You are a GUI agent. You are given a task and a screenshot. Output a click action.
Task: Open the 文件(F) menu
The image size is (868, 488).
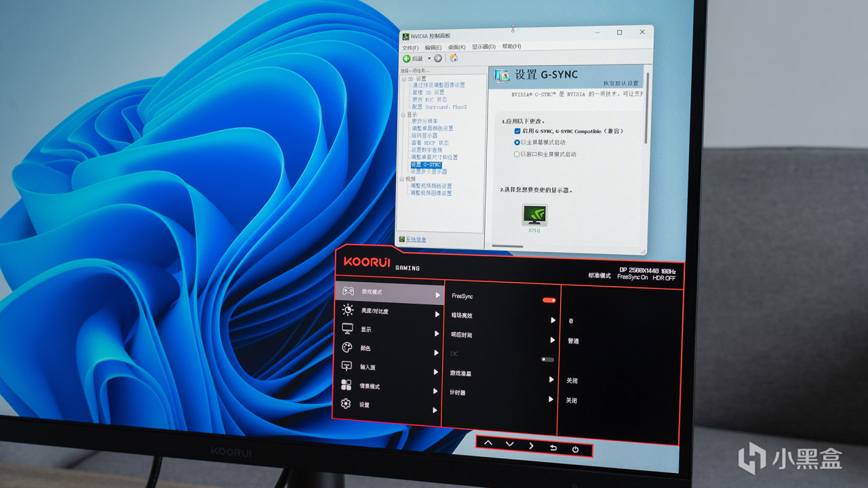tap(410, 47)
